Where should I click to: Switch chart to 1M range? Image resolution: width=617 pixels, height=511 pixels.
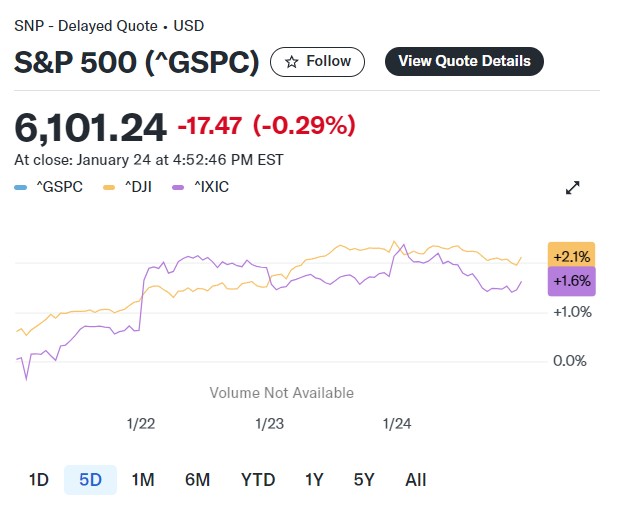[143, 479]
